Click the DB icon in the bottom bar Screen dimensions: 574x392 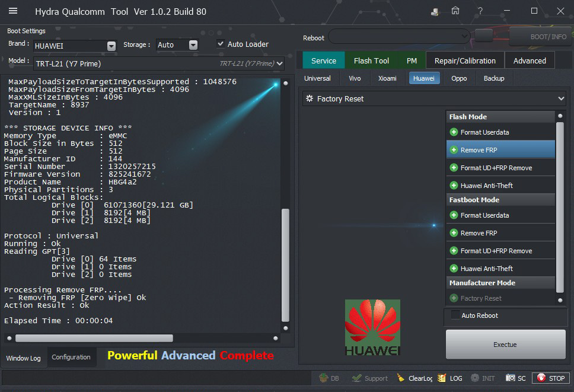tap(323, 378)
